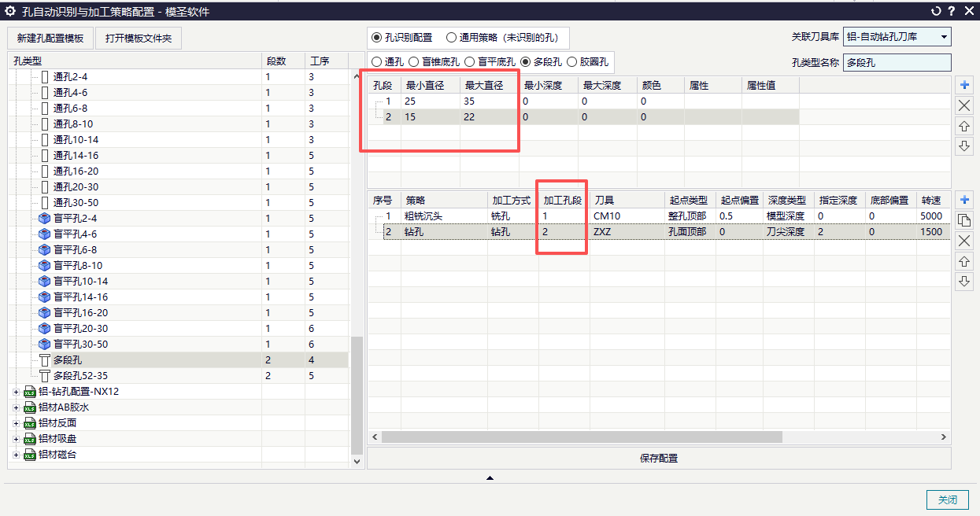Viewport: 980px width, 516px height.
Task: Add a new machining strategy row
Action: coord(964,200)
